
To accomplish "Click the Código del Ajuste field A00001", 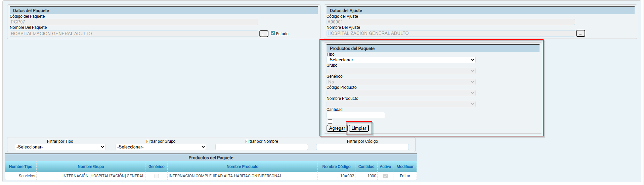I will (451, 22).
